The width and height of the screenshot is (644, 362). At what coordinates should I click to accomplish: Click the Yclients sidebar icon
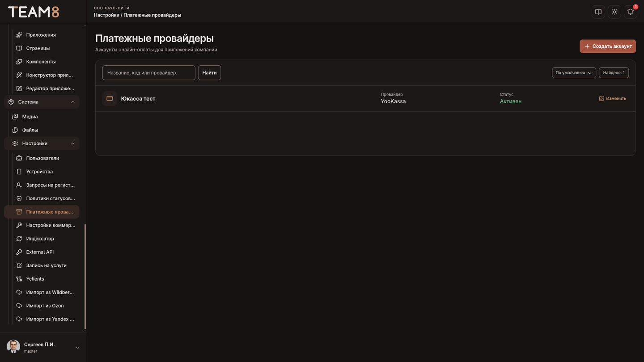click(x=19, y=279)
